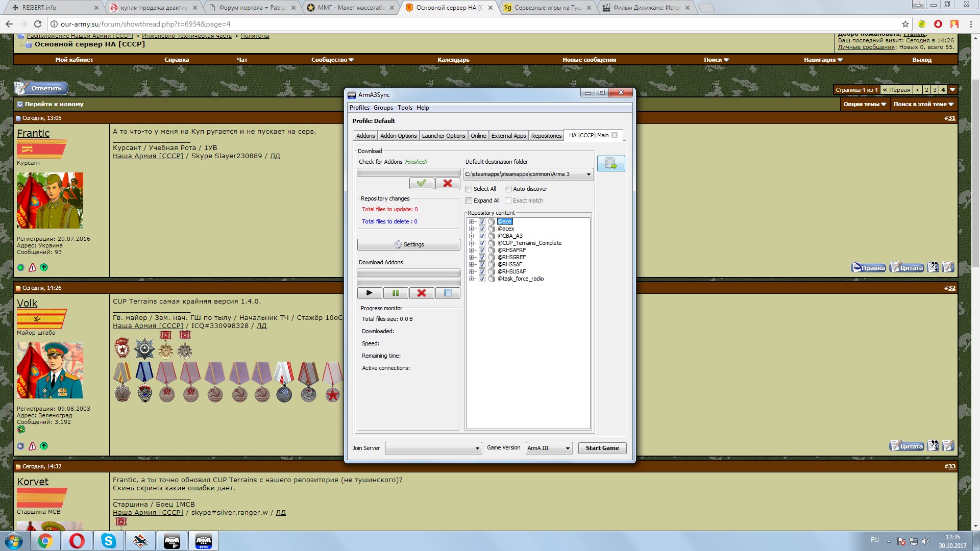980x551 pixels.
Task: Cancel the addon download with red X
Action: (x=422, y=293)
